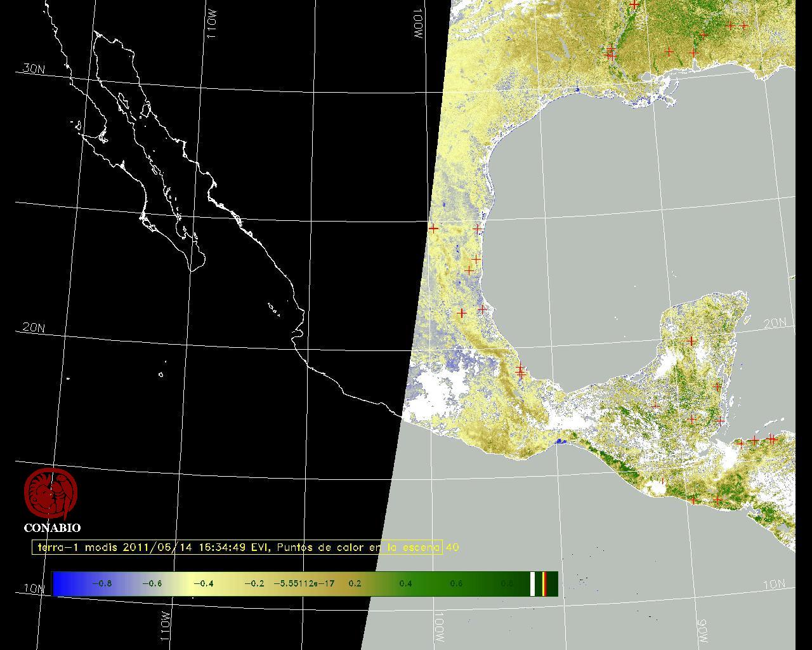Click the terra-1 modis caption text box
The height and width of the screenshot is (650, 812).
(x=237, y=547)
